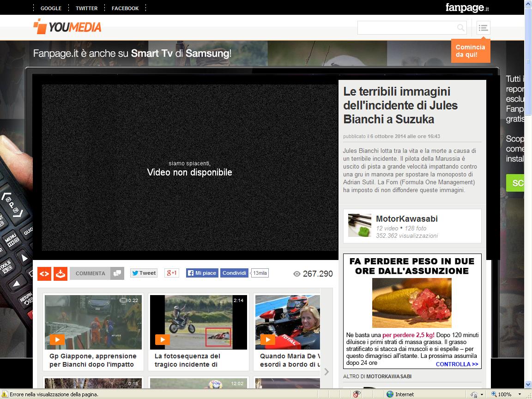Click the Facebook Mi piace button
The height and width of the screenshot is (399, 532).
tap(202, 273)
